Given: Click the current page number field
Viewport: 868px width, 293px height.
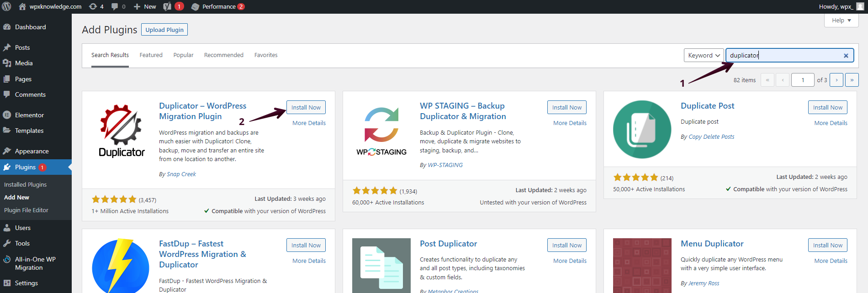Looking at the screenshot, I should 803,80.
